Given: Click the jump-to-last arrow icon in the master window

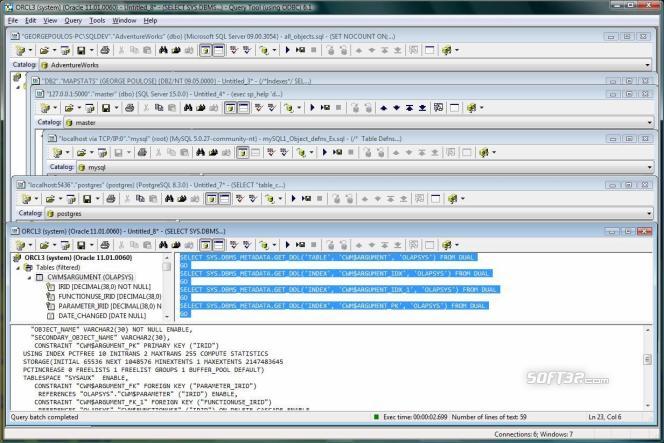Looking at the screenshot, I should tap(422, 108).
